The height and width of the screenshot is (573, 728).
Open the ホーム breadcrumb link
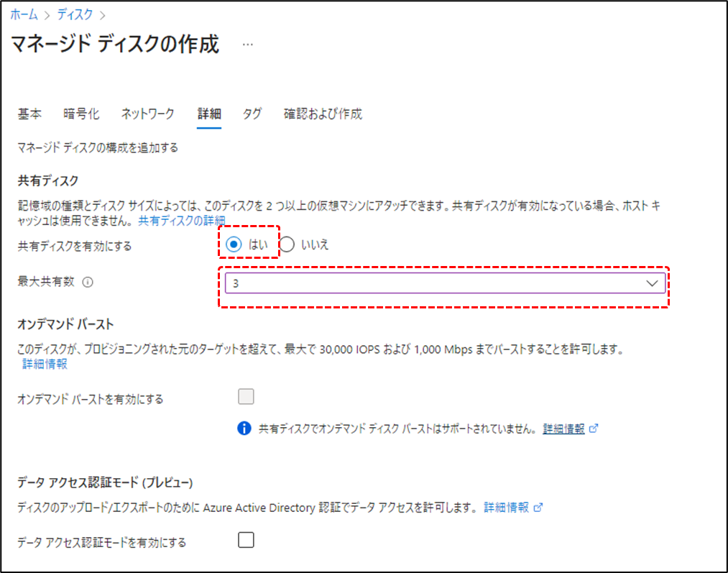pos(24,15)
